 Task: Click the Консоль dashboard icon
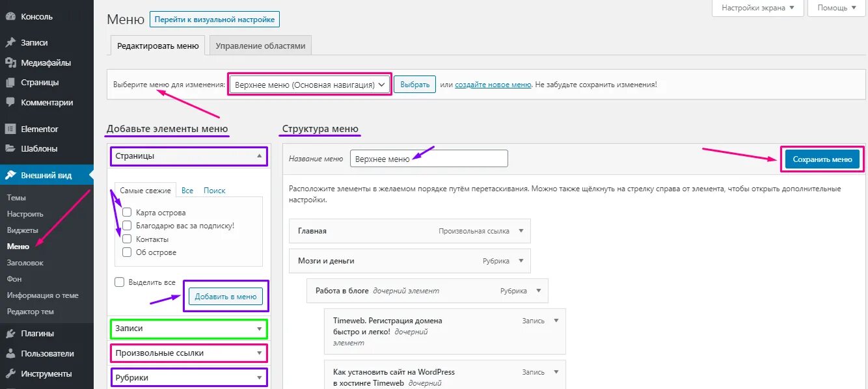[x=10, y=17]
